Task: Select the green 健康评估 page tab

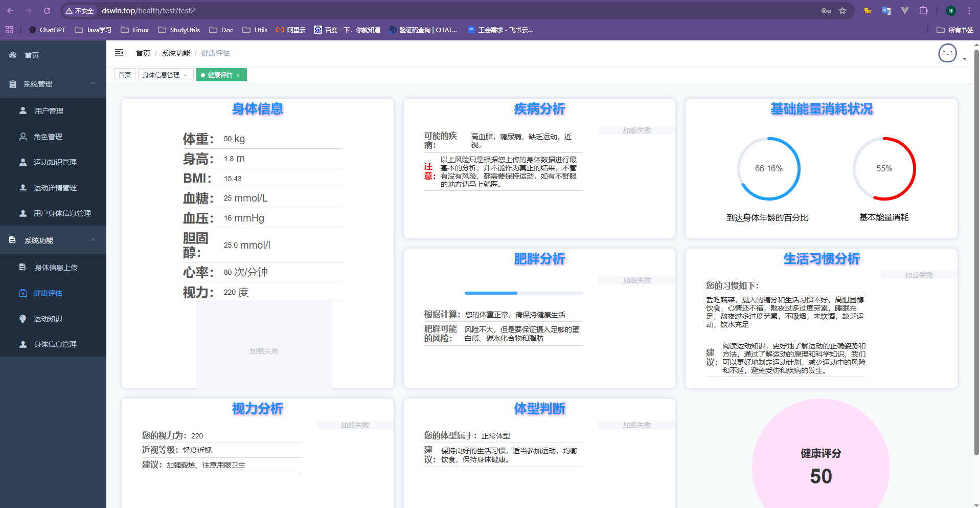Action: pyautogui.click(x=220, y=75)
